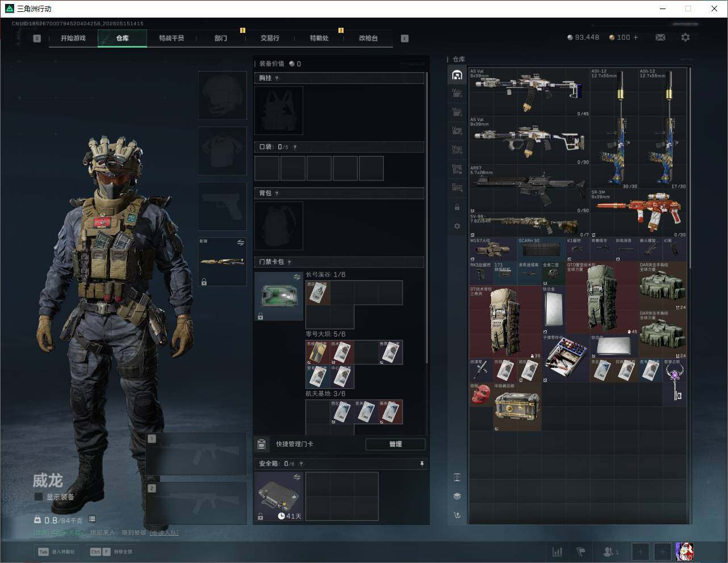Click the plus beside the 100 currency
The image size is (728, 563).
coord(635,37)
